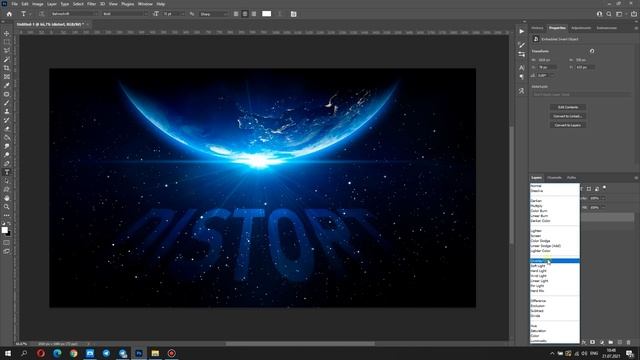Open the Windows Start menu
The height and width of the screenshot is (360, 640).
8,353
